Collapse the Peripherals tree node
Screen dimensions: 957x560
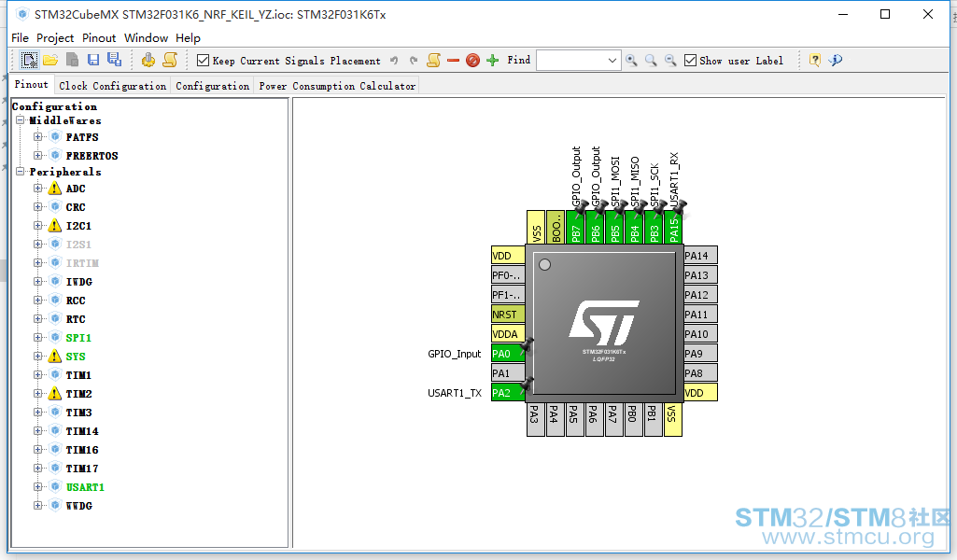tap(21, 172)
